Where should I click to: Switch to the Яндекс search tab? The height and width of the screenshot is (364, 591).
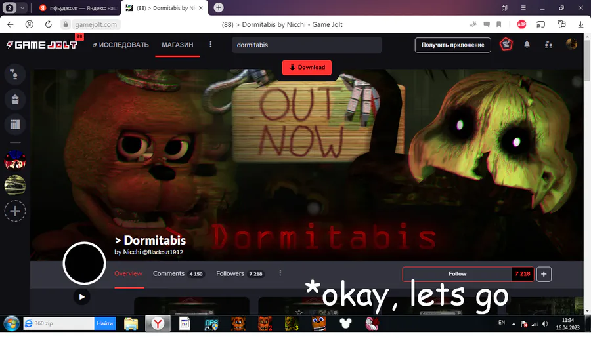pos(77,8)
